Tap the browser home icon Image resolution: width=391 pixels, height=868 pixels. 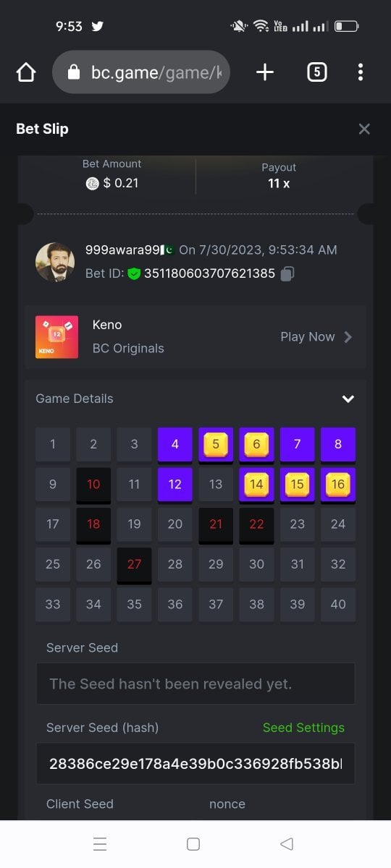tap(26, 72)
